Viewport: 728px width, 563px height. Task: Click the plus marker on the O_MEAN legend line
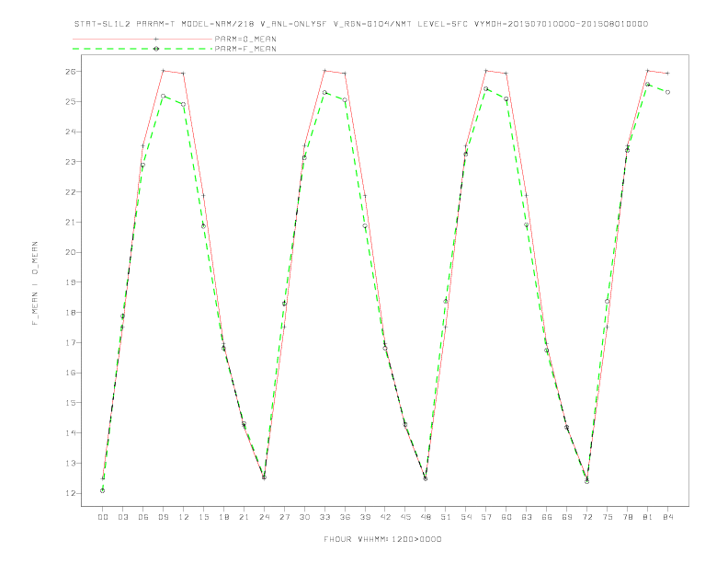pyautogui.click(x=156, y=39)
